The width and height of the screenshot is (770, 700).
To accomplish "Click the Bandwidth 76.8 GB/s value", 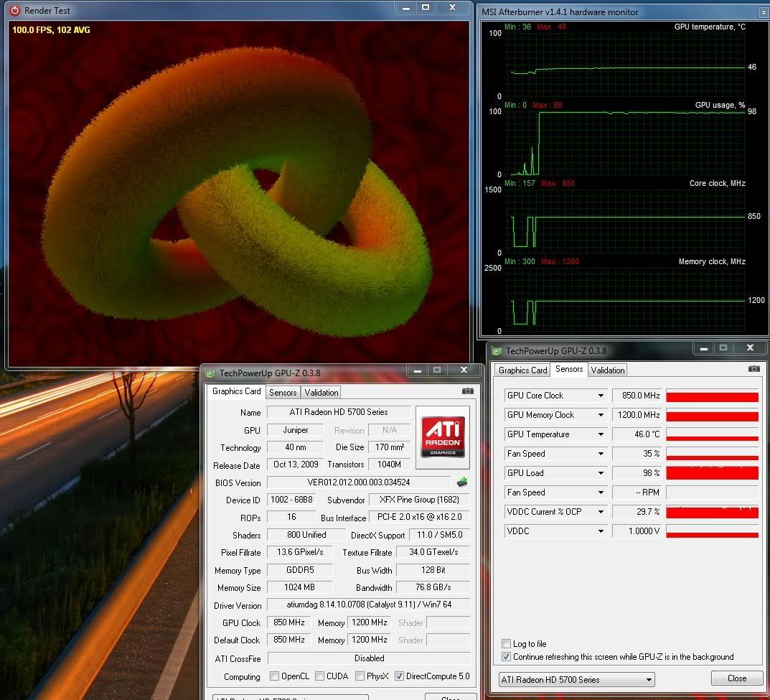I will click(x=433, y=587).
